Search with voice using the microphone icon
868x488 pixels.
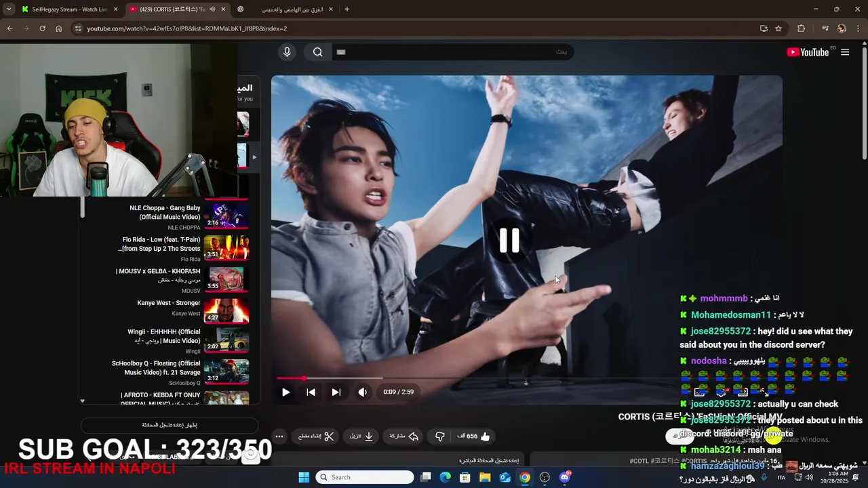[287, 52]
